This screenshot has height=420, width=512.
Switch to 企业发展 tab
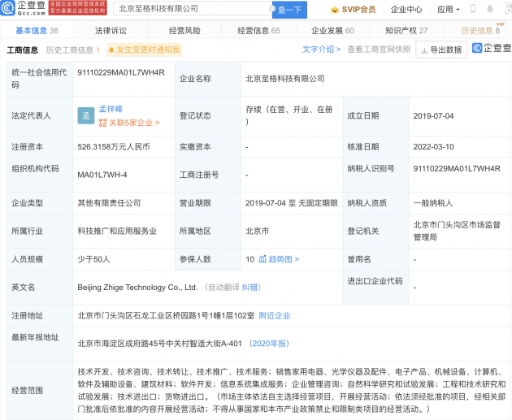coord(332,30)
